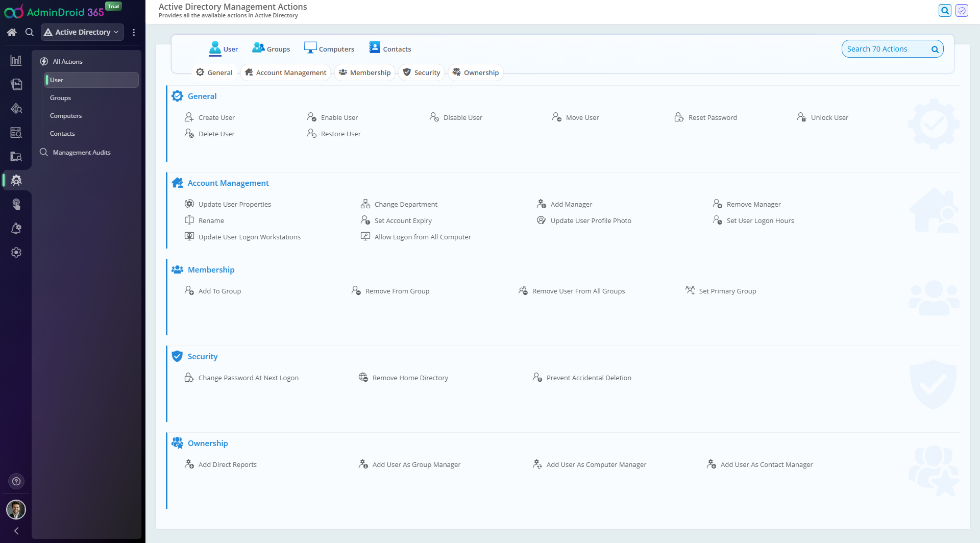Viewport: 980px width, 543px height.
Task: Open the search icon in the top-right corner
Action: [x=945, y=10]
